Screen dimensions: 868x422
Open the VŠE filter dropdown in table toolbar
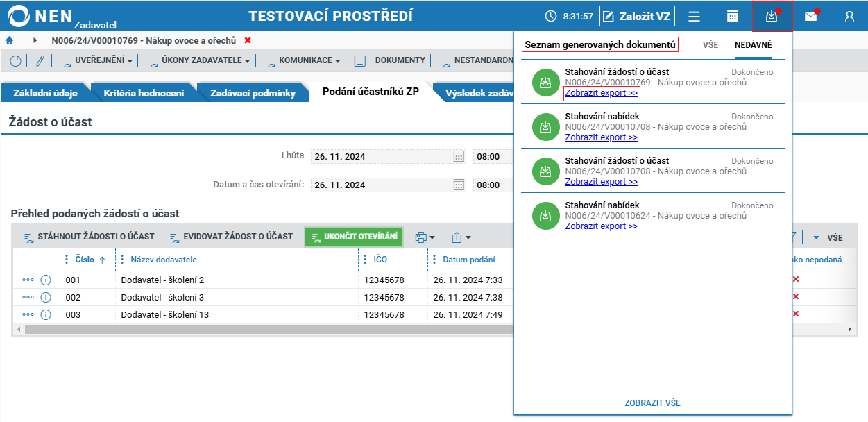click(828, 237)
